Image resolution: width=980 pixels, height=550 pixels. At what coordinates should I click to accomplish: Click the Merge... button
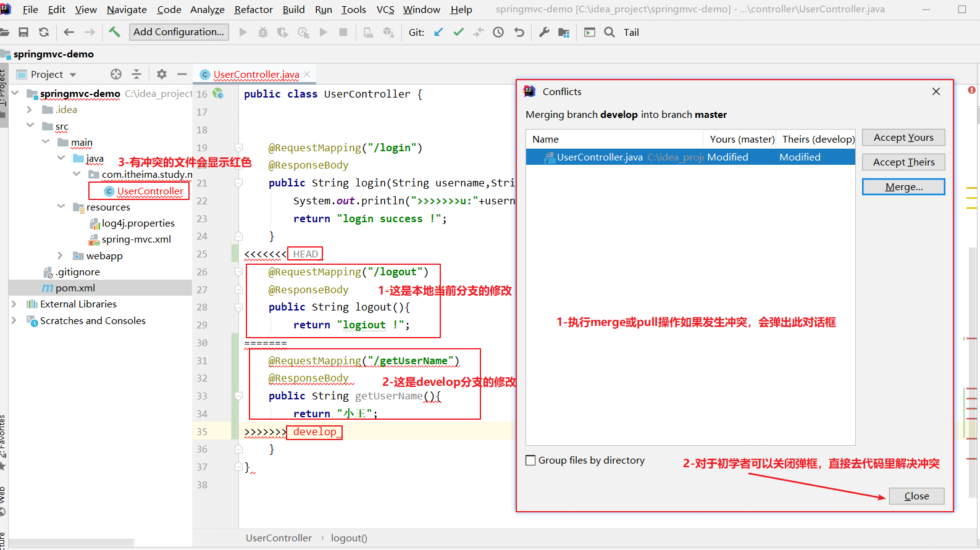[x=903, y=187]
